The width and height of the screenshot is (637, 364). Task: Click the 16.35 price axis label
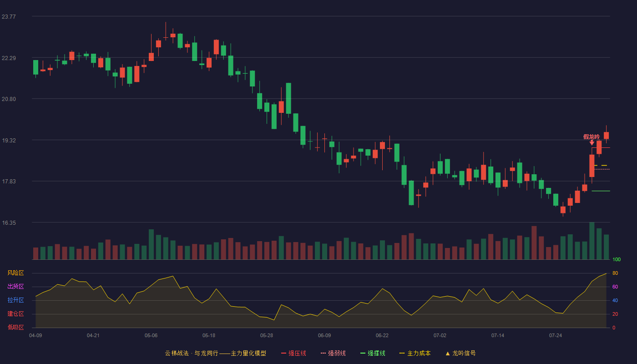click(x=9, y=223)
